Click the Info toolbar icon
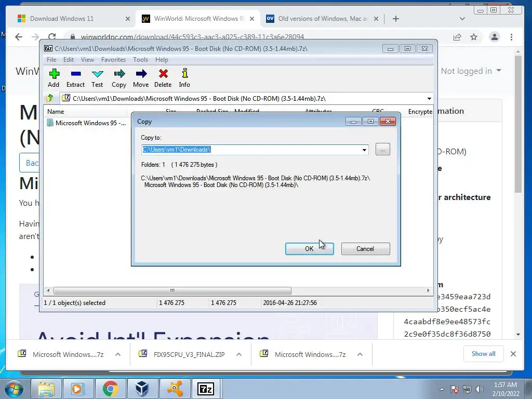 click(184, 78)
